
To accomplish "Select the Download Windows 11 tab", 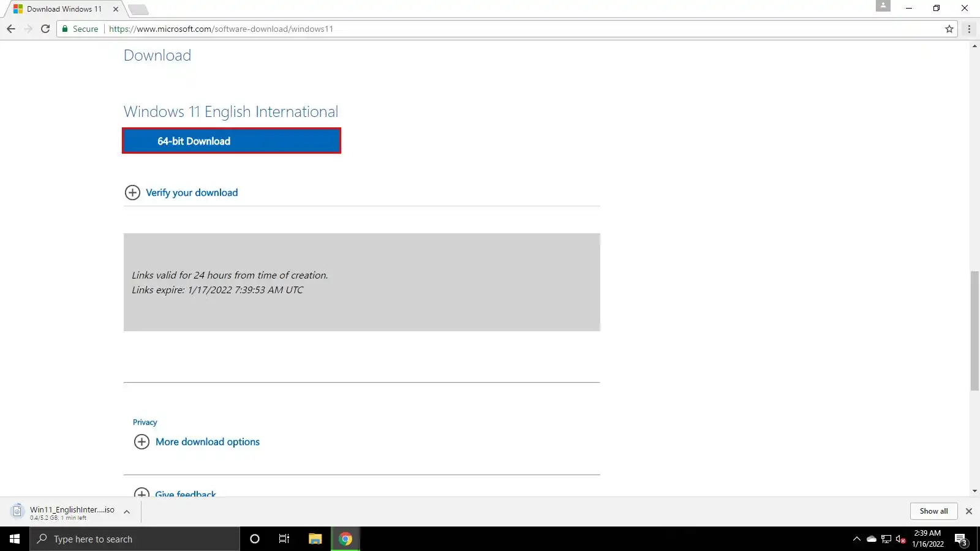I will click(x=64, y=9).
